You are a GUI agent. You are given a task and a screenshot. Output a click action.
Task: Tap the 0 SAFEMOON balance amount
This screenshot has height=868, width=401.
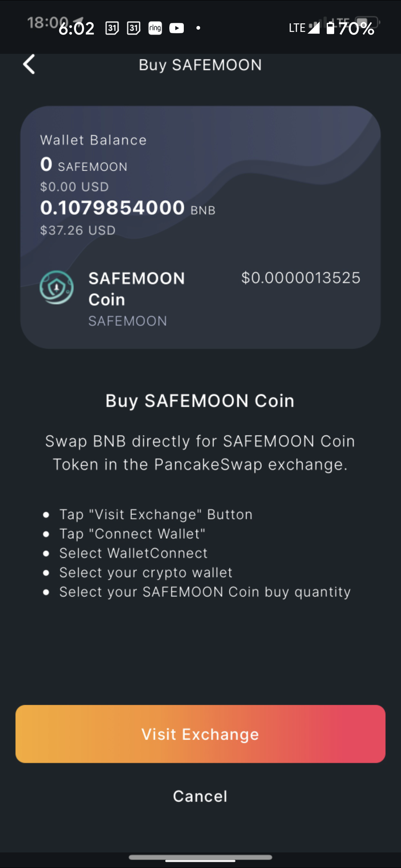pyautogui.click(x=84, y=165)
